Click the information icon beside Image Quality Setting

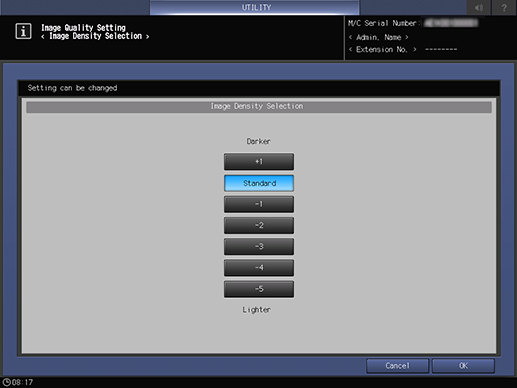coord(23,31)
